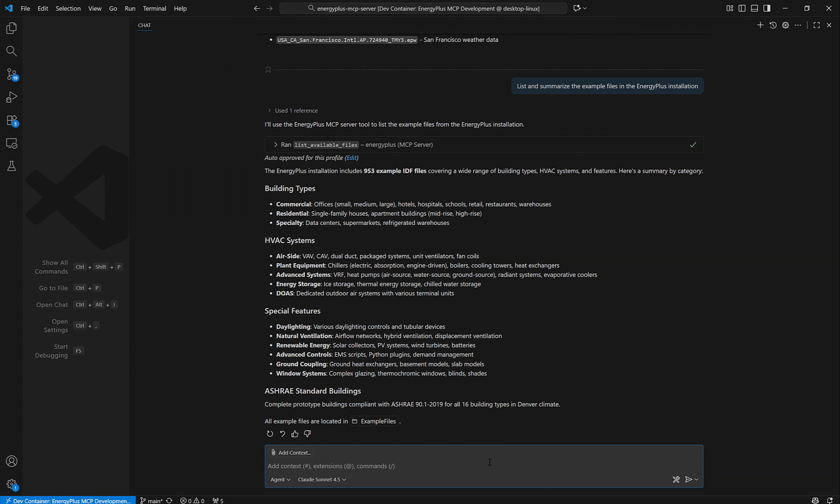Open Source Control view with 19 changes
The height and width of the screenshot is (504, 840).
pos(12,74)
